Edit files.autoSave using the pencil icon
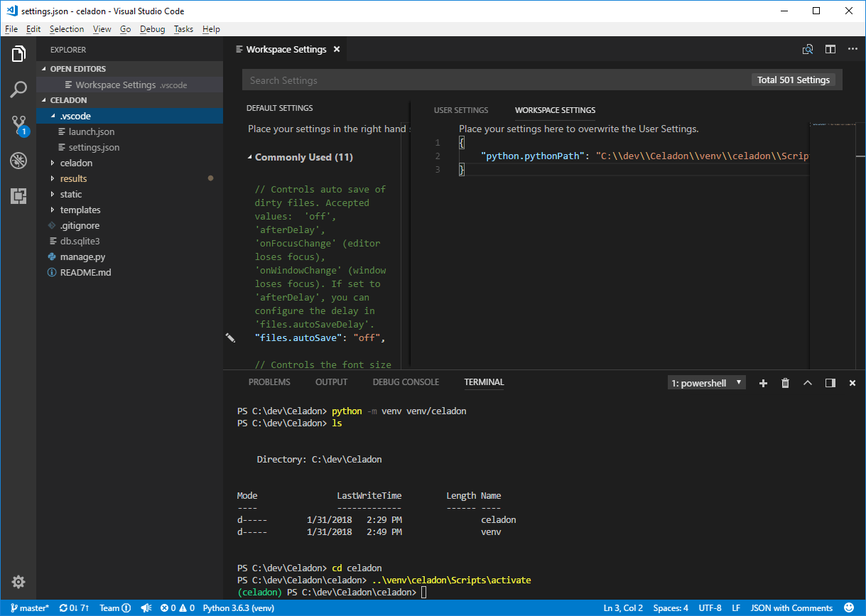The width and height of the screenshot is (866, 616). click(231, 338)
